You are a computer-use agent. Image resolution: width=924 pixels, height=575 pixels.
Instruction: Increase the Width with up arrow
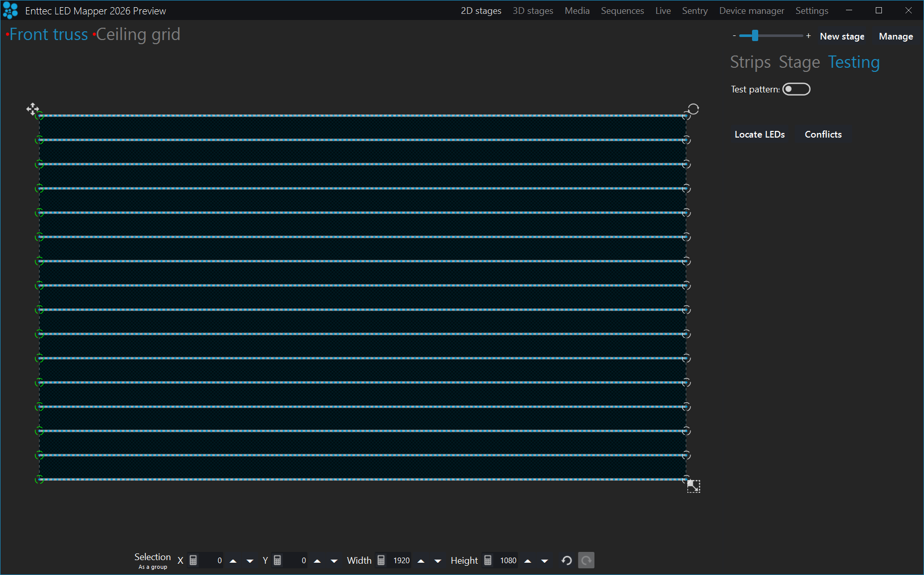click(x=421, y=561)
